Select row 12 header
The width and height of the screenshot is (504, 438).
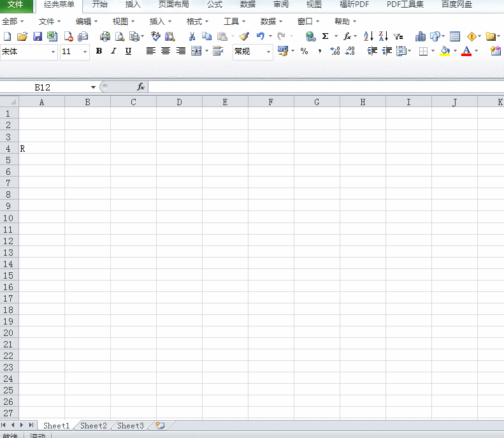click(9, 241)
